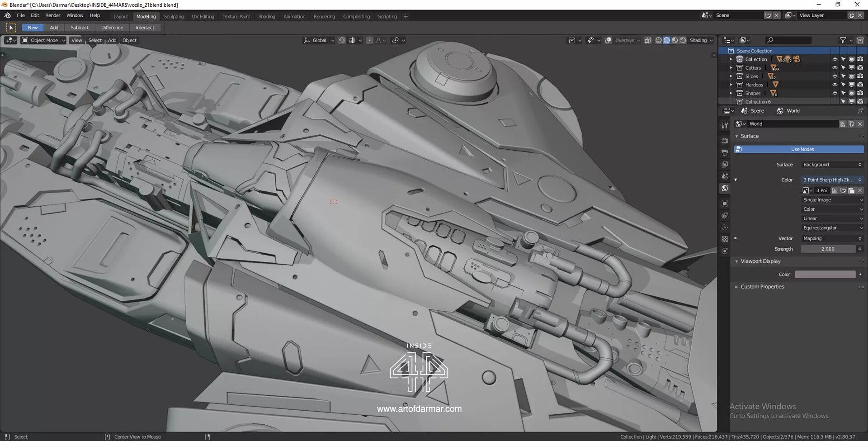
Task: Open the Equirectangular projection dropdown
Action: click(x=832, y=228)
